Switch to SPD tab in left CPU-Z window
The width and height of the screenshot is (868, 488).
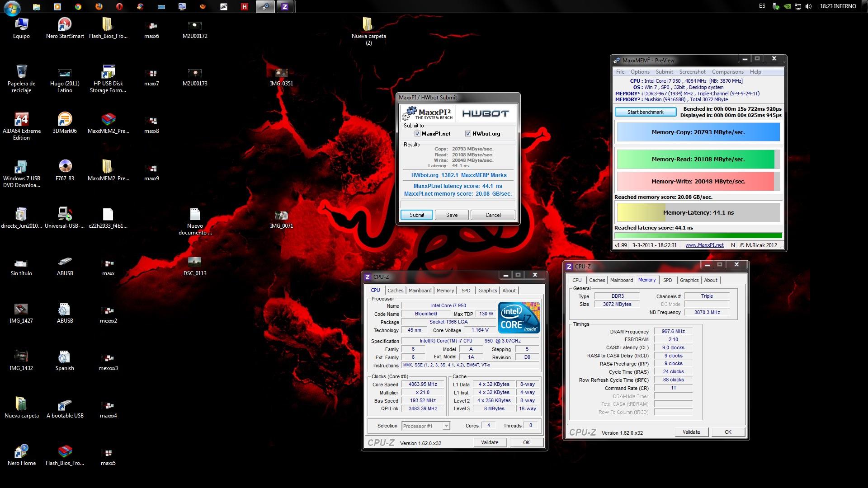[x=466, y=291]
